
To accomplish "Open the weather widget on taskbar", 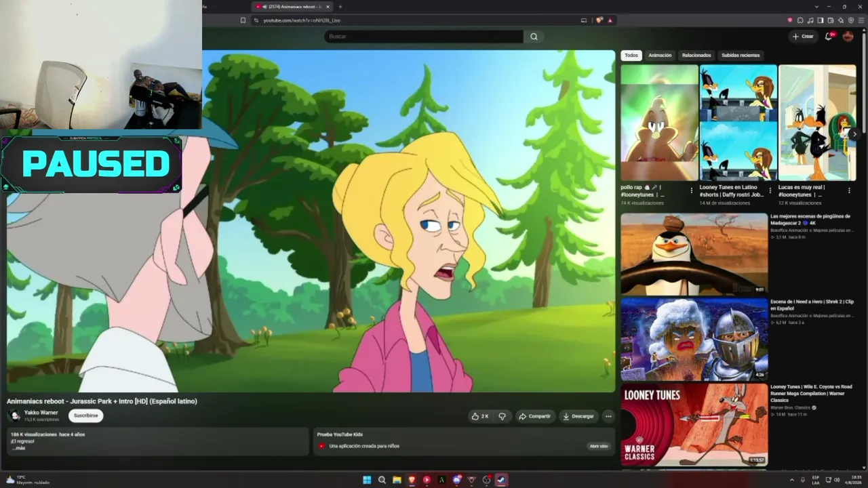I will [27, 480].
